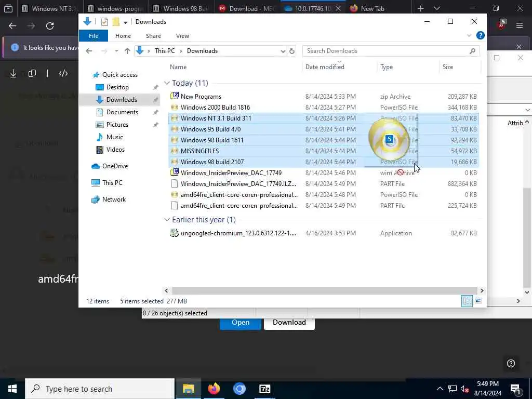Click the search magnifier icon
This screenshot has width=532, height=399.
coord(472,51)
